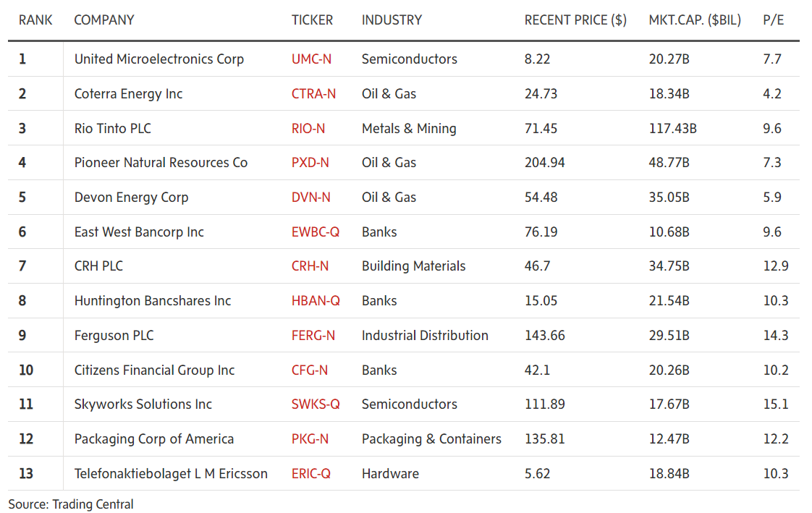Click the P/E value 15.1
The image size is (812, 513).
point(776,404)
